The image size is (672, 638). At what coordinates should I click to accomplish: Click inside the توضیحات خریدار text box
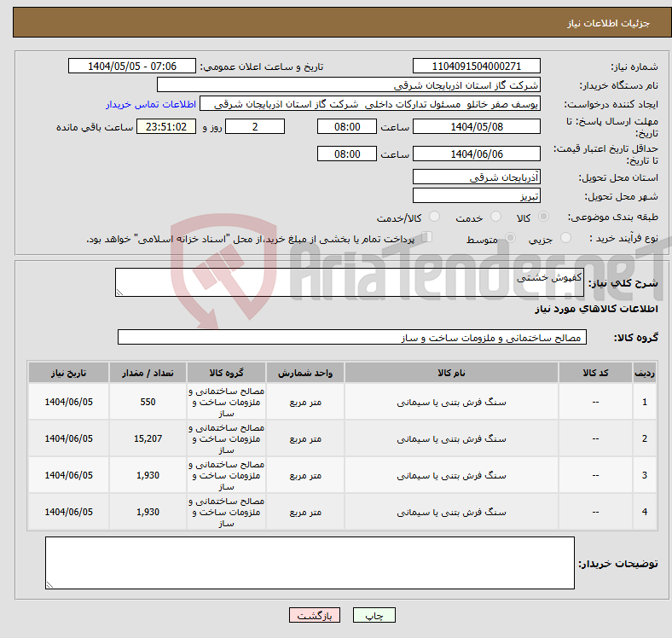[x=310, y=563]
